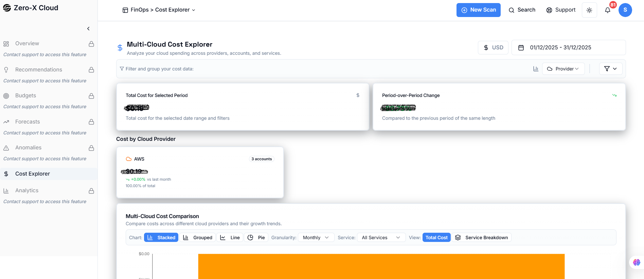This screenshot has height=279, width=644.
Task: Expand the filter funnel dropdown
Action: coord(611,69)
